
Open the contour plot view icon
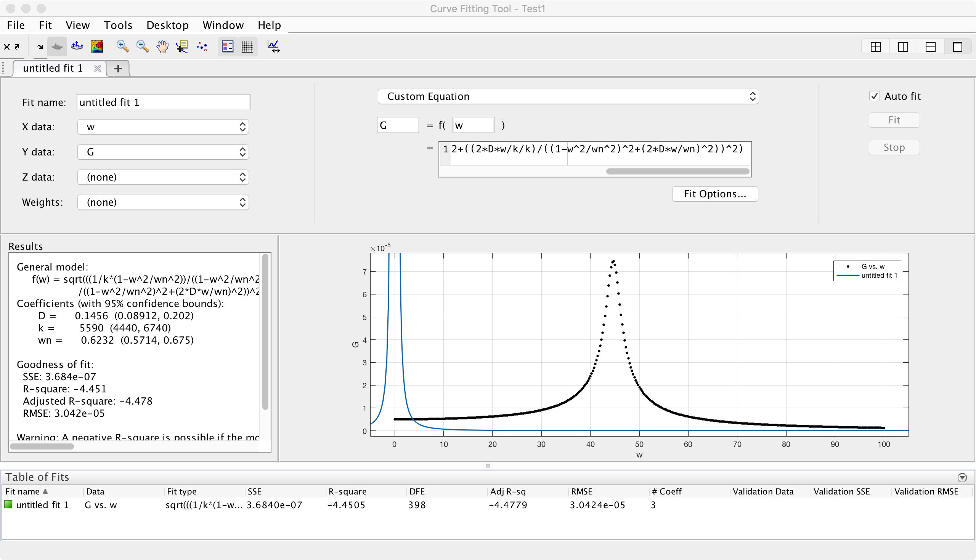(x=96, y=46)
